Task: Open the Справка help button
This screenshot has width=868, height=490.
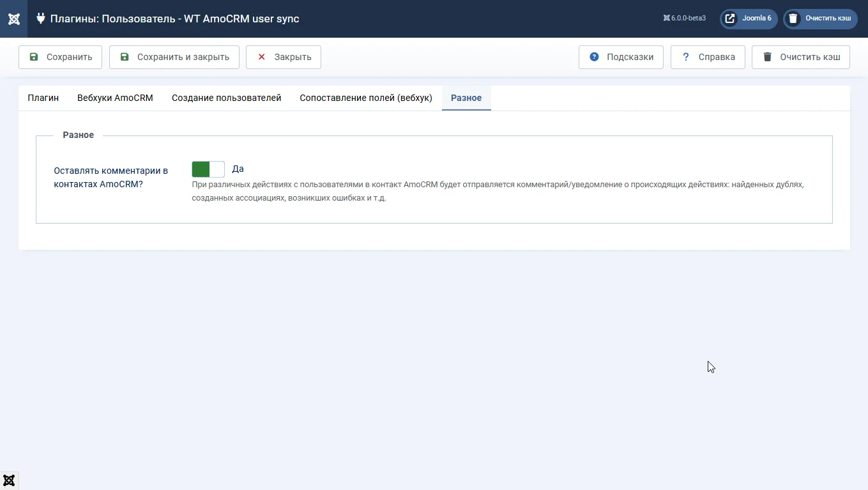Action: tap(708, 57)
